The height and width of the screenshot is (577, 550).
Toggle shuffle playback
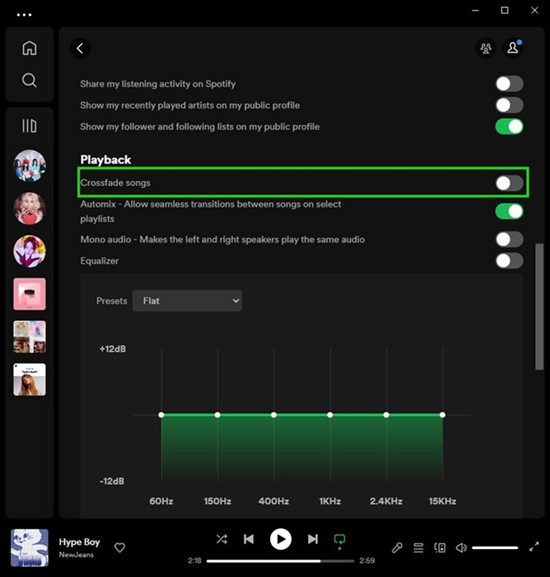(x=221, y=539)
